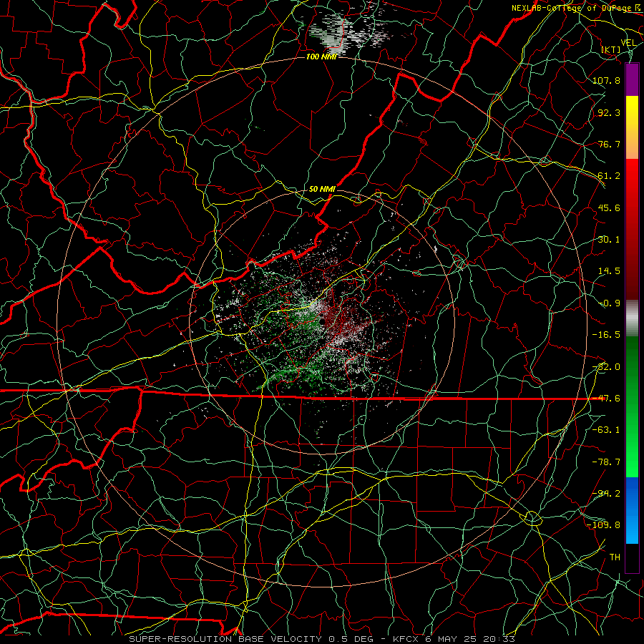Click the -16.5 scale label

point(606,335)
